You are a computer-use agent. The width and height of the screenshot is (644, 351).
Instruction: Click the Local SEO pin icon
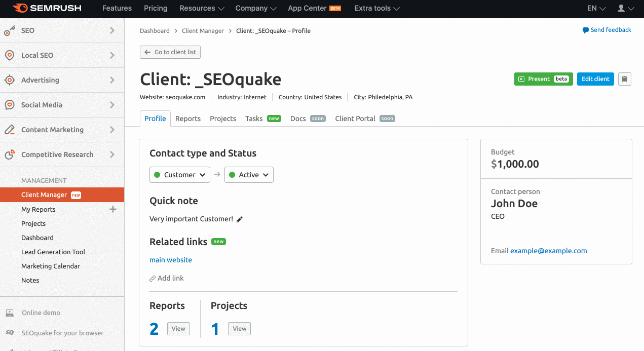click(10, 55)
